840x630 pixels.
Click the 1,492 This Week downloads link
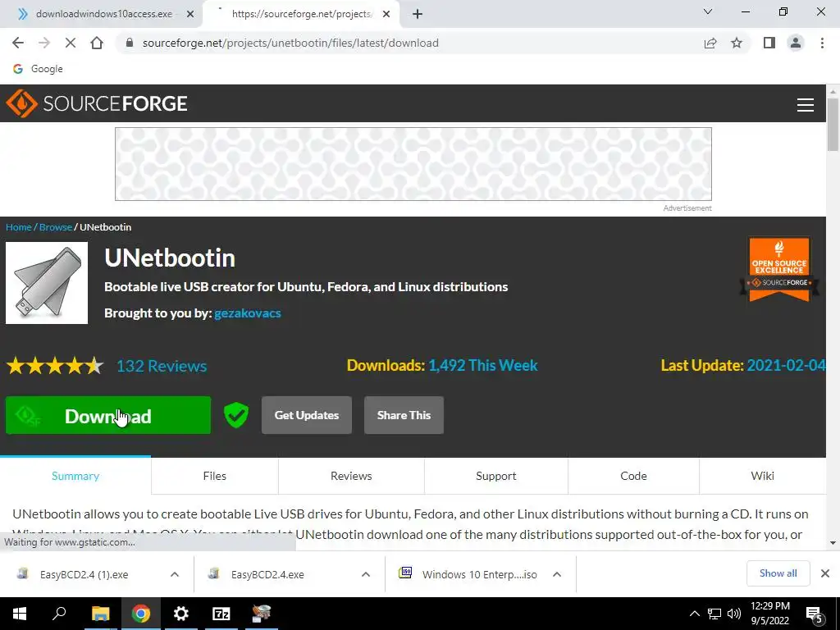click(482, 365)
